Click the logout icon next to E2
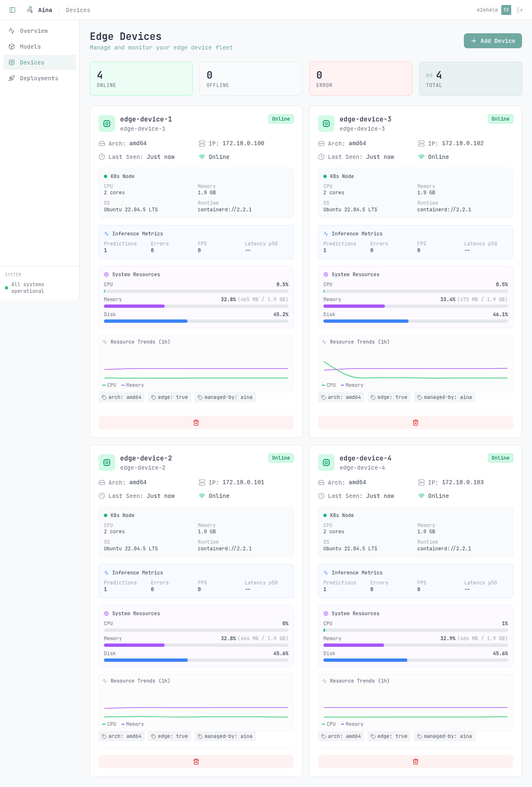 (520, 10)
